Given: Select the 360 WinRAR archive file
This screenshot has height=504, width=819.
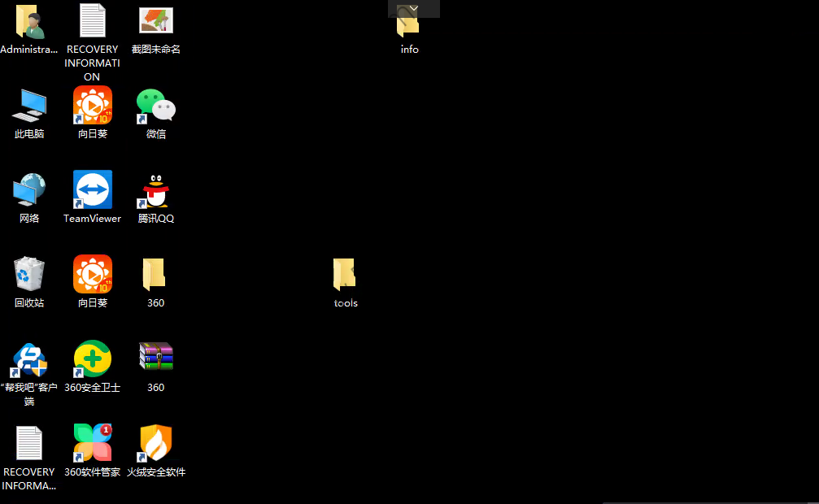Looking at the screenshot, I should [155, 358].
